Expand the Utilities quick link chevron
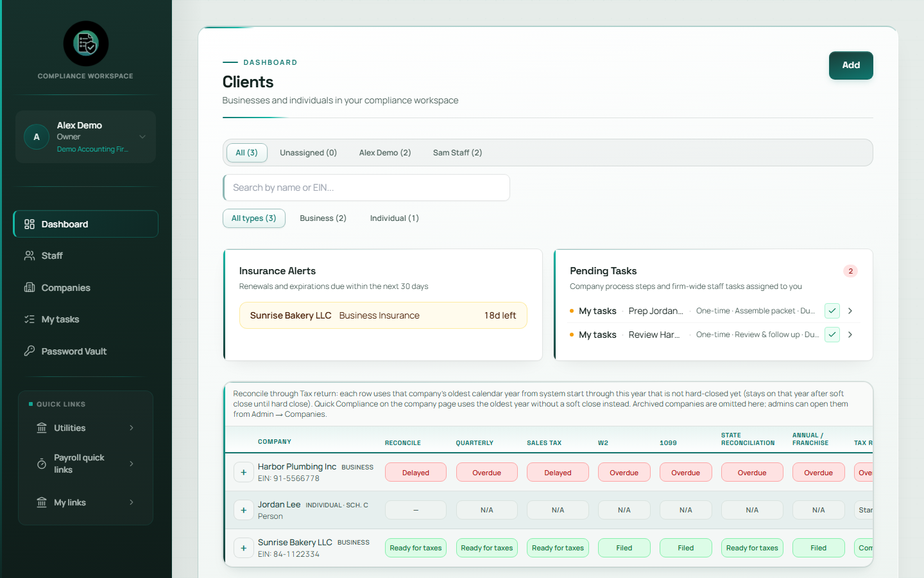Viewport: 924px width, 578px height. [x=132, y=428]
